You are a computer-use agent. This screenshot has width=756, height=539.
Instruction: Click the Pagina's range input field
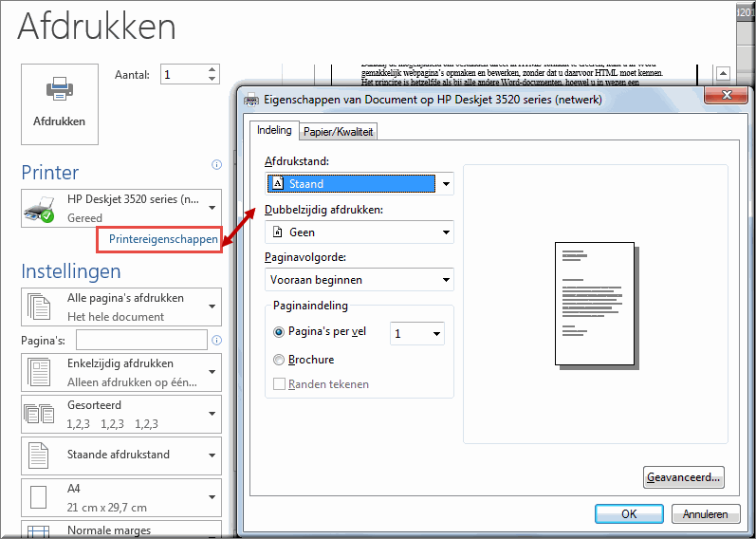[x=141, y=340]
